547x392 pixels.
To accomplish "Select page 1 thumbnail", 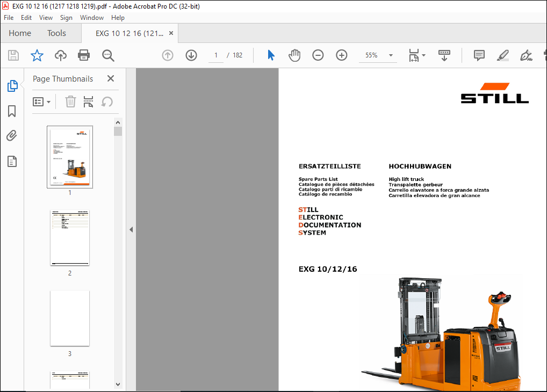I will coord(70,157).
